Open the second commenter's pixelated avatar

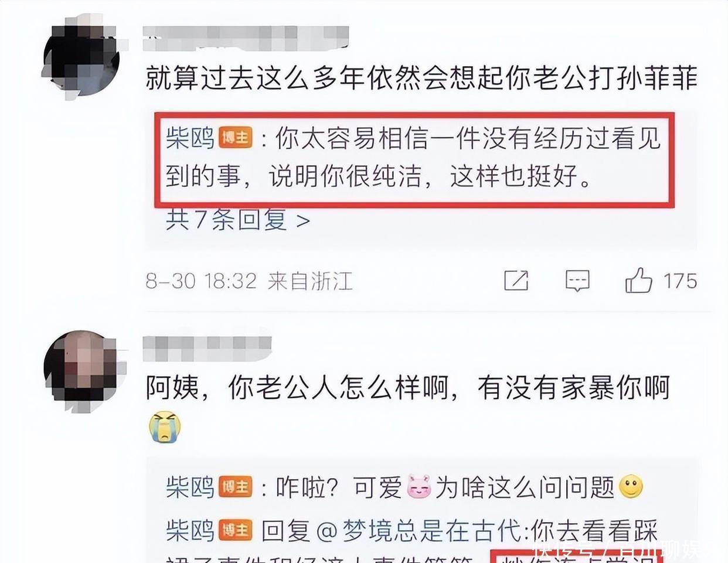click(x=83, y=371)
